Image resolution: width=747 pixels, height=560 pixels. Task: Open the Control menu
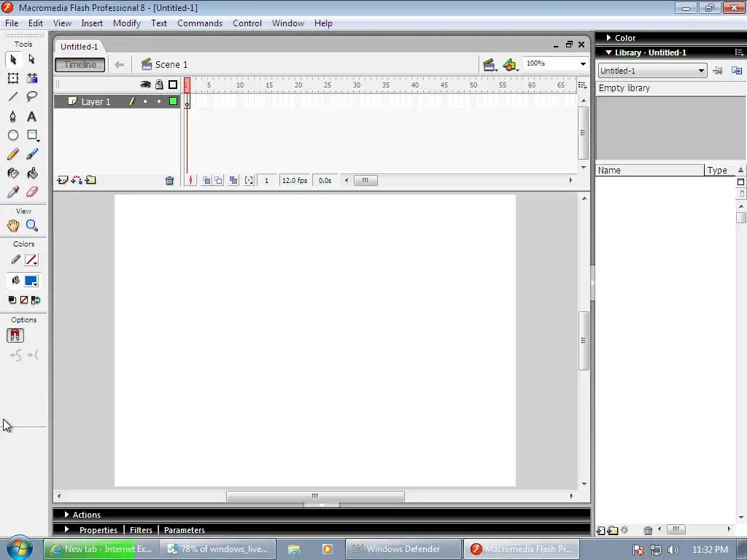pos(247,23)
